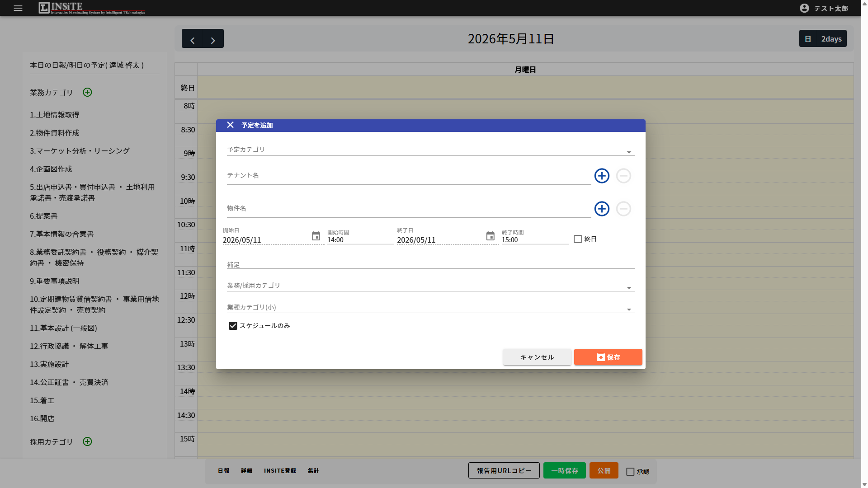This screenshot has height=488, width=868.
Task: Select 13.実施設計 category
Action: coord(49,364)
